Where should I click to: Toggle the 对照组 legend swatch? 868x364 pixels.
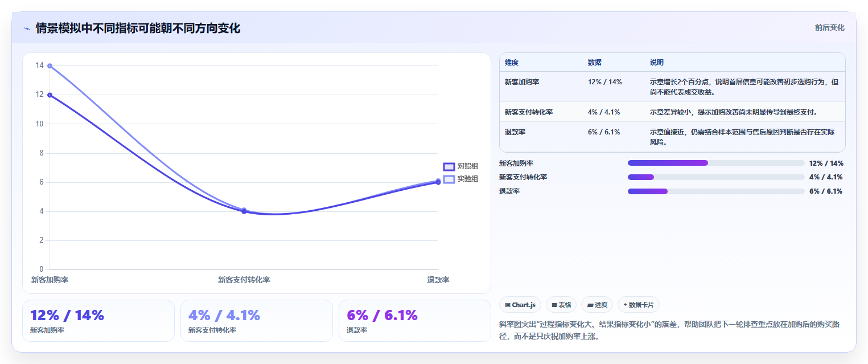[449, 166]
